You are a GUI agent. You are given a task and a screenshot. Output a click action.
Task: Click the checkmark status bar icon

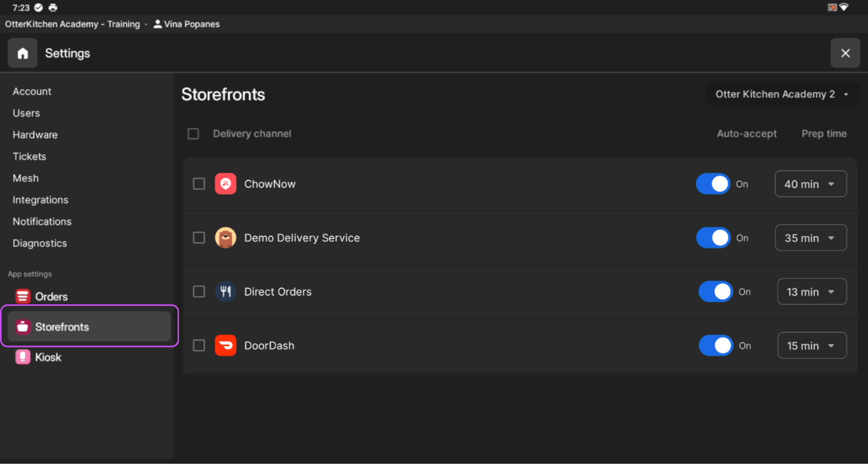38,8
